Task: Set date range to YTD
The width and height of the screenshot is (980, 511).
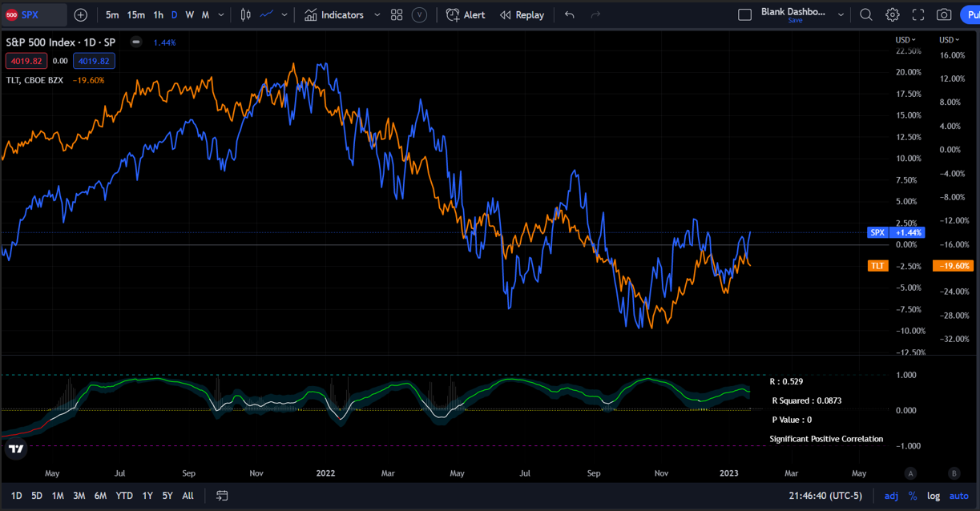Action: tap(124, 496)
